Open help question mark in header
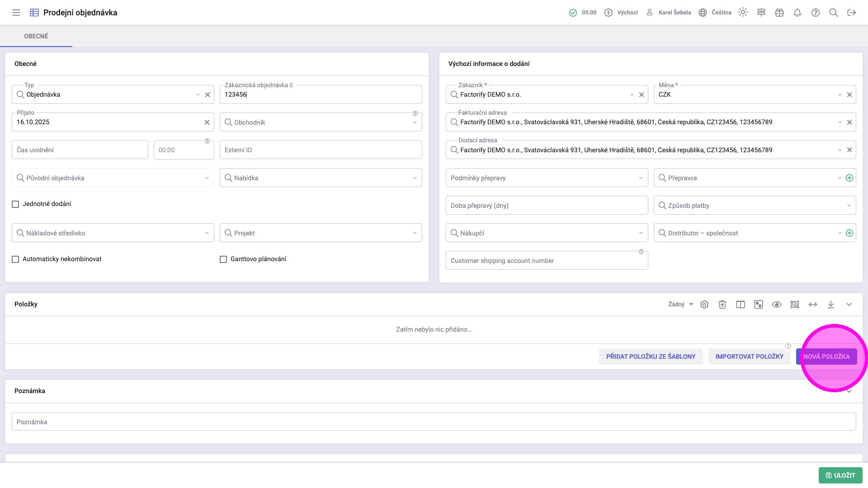This screenshot has height=488, width=868. pos(816,13)
